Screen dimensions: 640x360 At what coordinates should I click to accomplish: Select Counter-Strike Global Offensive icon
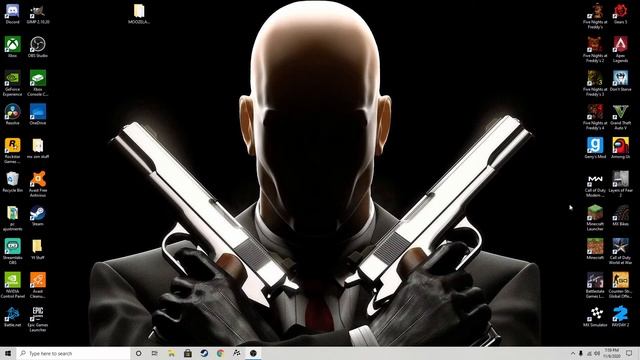pos(620,285)
